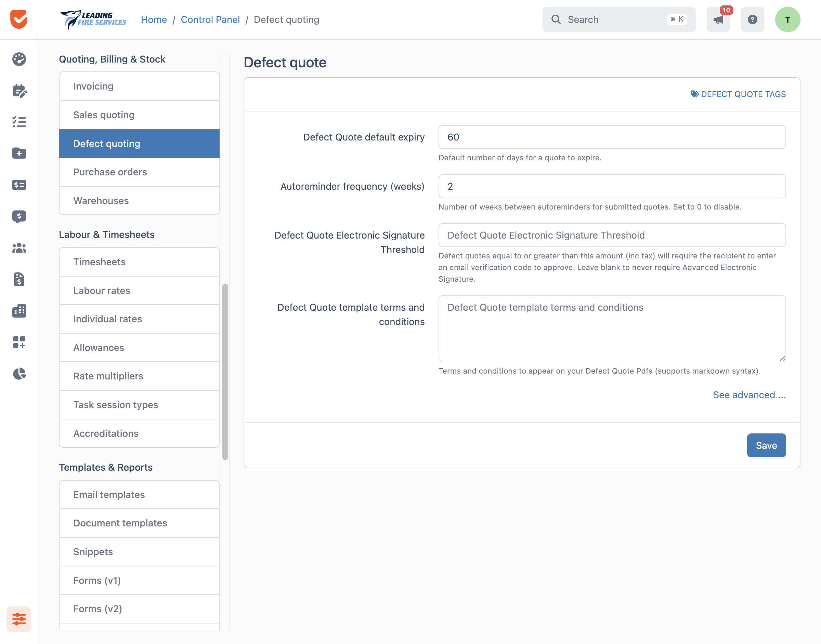Screen dimensions: 821x644
Task: Open the dashboard palette icon in sidebar
Action: (19, 59)
